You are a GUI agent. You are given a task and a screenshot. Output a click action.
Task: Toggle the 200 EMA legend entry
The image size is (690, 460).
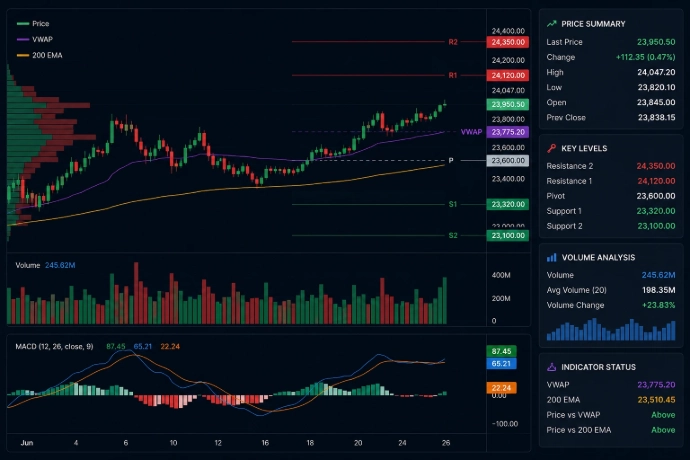point(40,55)
